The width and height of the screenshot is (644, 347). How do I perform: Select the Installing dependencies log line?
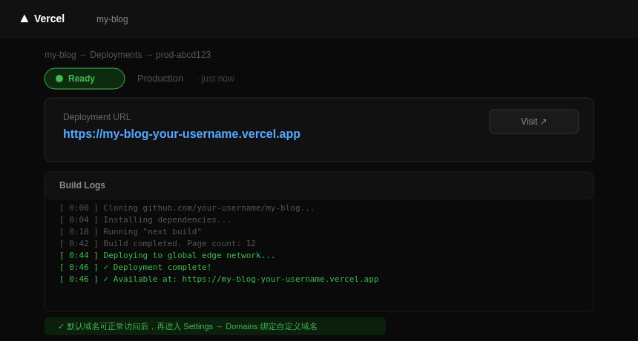[x=145, y=220]
